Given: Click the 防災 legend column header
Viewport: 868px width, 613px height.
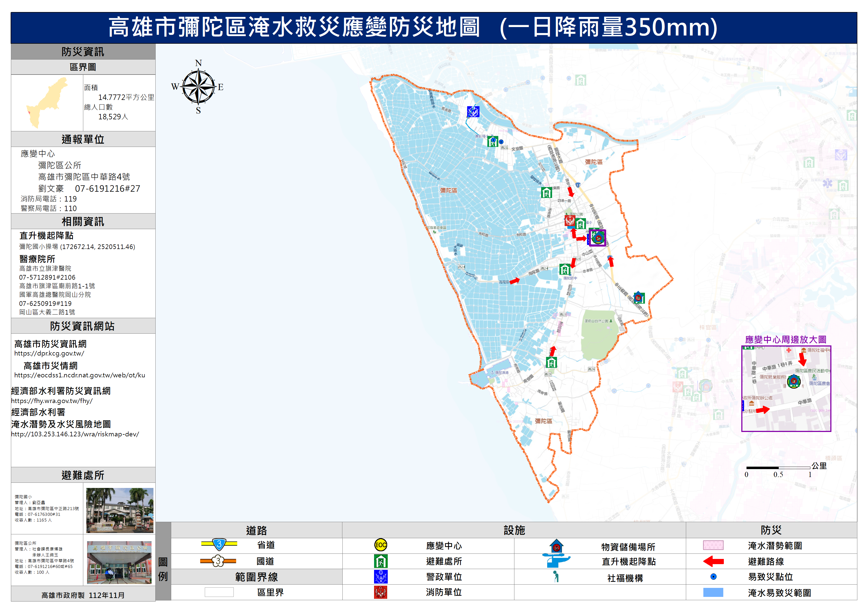Looking at the screenshot, I should pyautogui.click(x=771, y=530).
